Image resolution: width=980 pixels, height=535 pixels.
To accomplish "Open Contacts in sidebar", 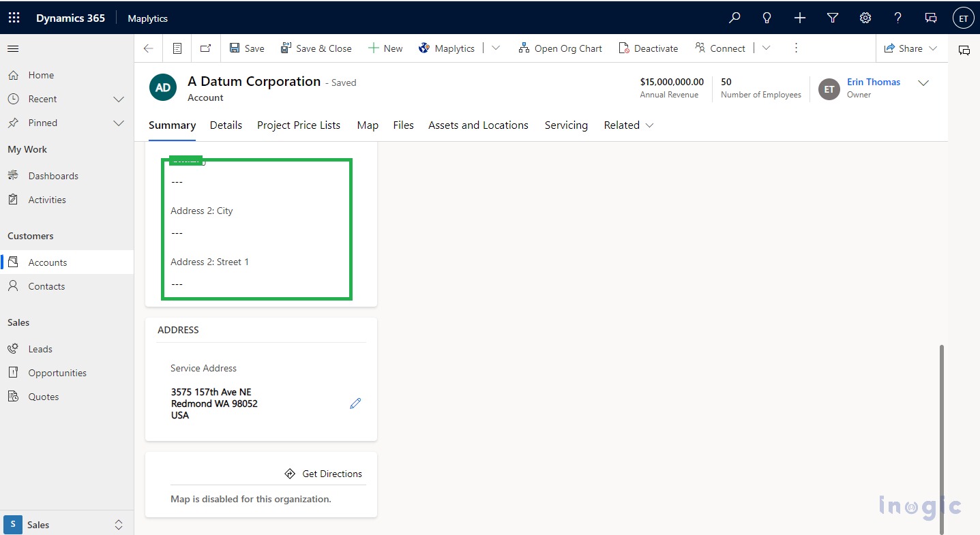I will coord(67,286).
